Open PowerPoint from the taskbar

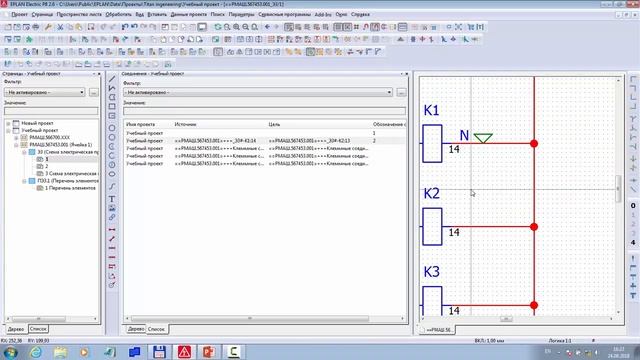click(209, 352)
